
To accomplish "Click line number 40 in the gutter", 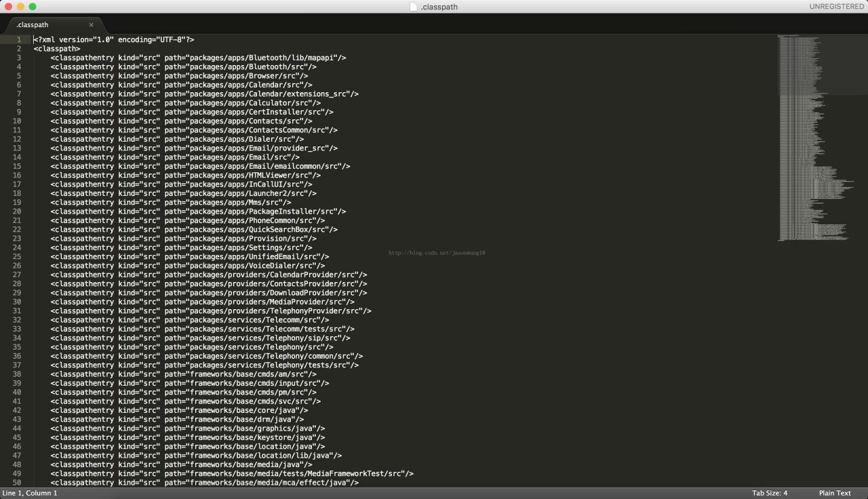I will point(16,393).
